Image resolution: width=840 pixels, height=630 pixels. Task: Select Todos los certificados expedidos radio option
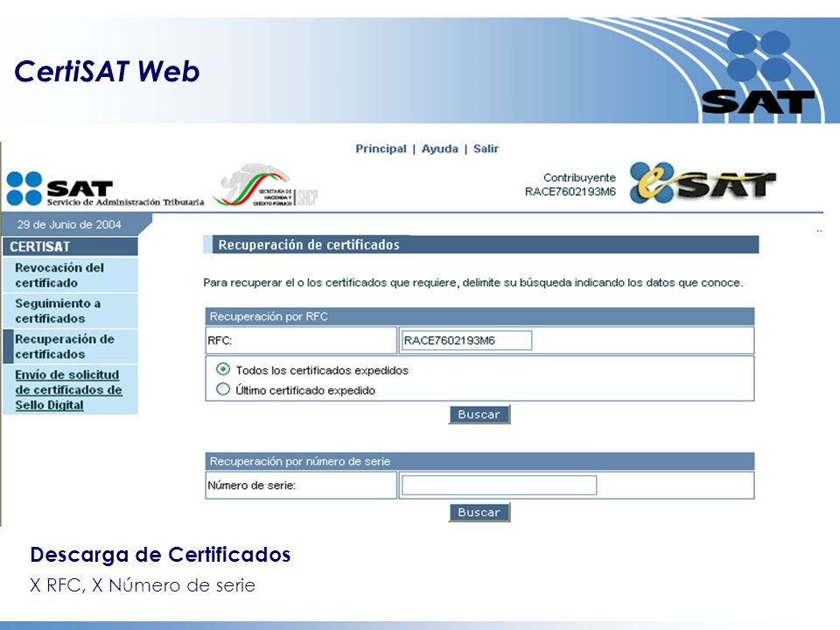tap(223, 369)
